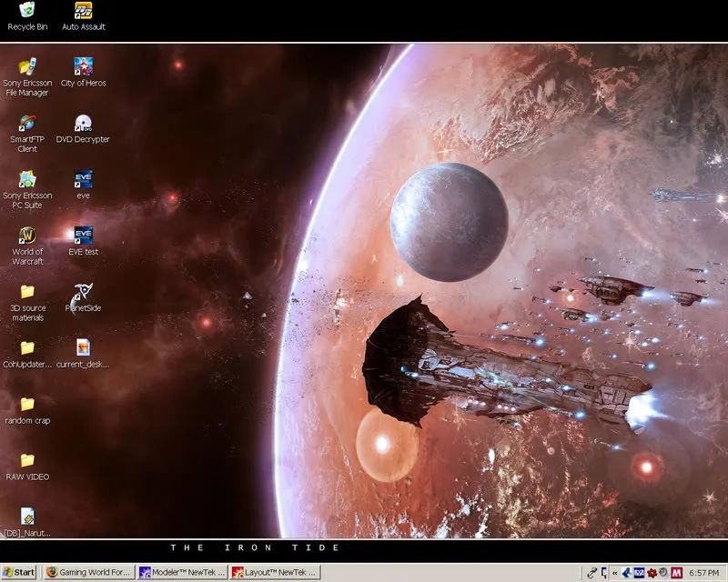Click the grey round speaker tray icon
The width and height of the screenshot is (728, 582).
[x=663, y=573]
